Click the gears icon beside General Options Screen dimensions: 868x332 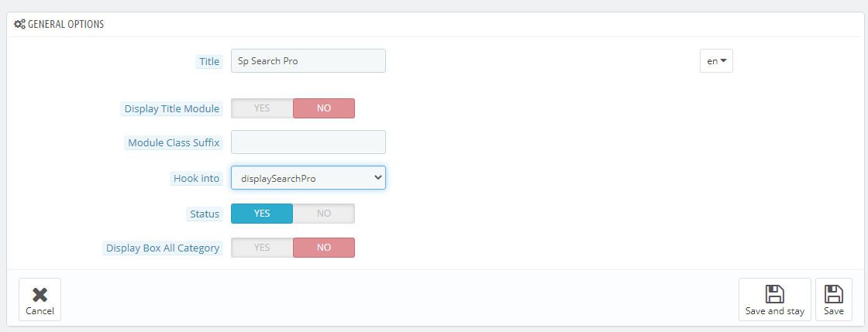coord(19,24)
